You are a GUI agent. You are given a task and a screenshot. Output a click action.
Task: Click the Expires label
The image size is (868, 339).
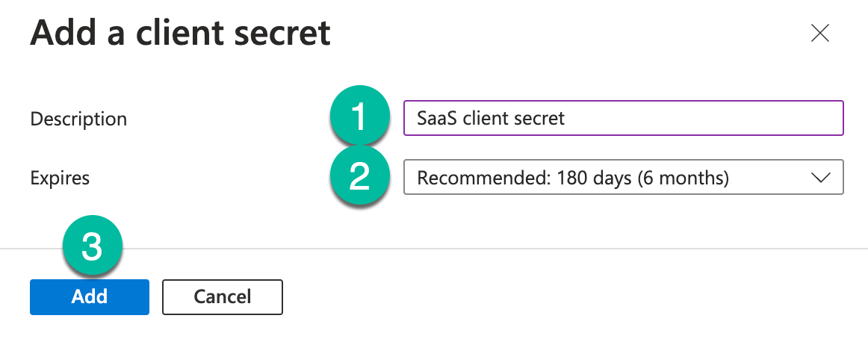tap(60, 178)
